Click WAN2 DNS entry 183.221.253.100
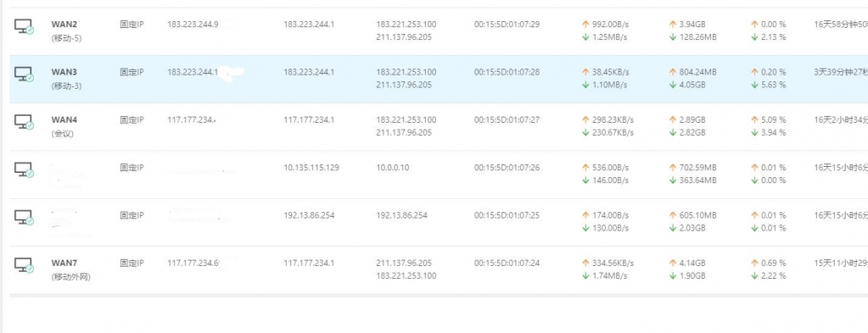The width and height of the screenshot is (868, 333). pos(406,25)
